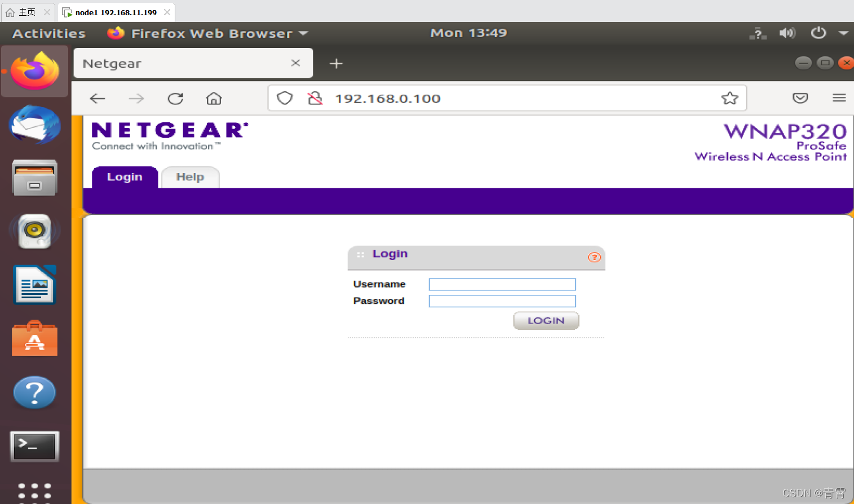
Task: Open Rhythmbox speaker icon in dock
Action: tap(34, 231)
